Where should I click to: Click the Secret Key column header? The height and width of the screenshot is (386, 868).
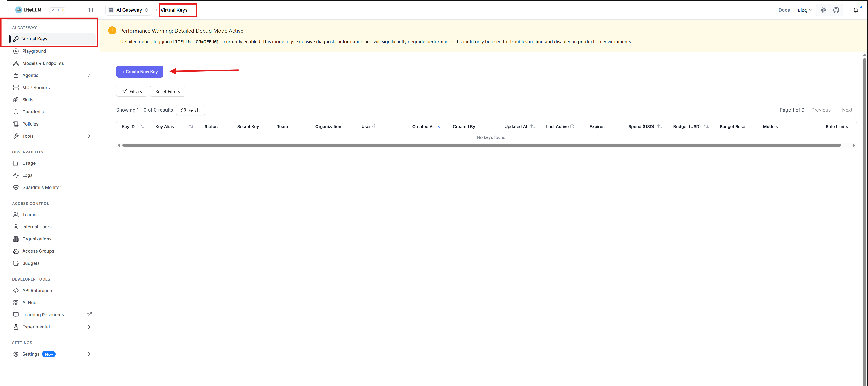(248, 127)
